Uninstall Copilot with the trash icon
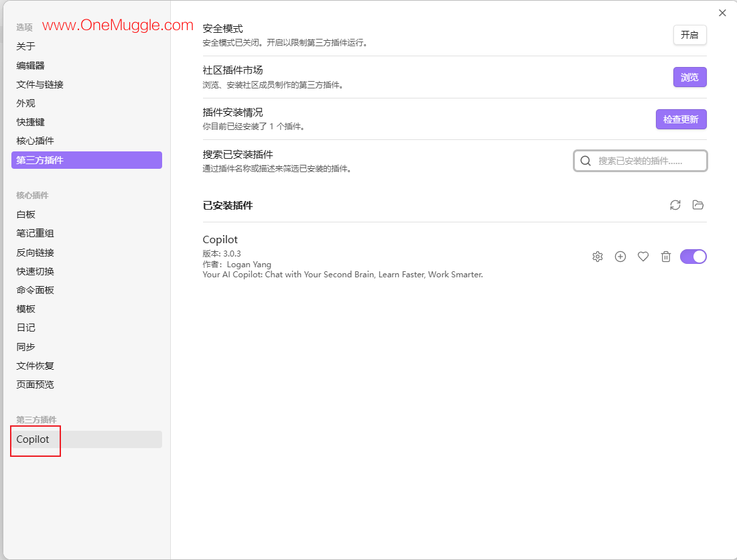737x560 pixels. pyautogui.click(x=665, y=257)
